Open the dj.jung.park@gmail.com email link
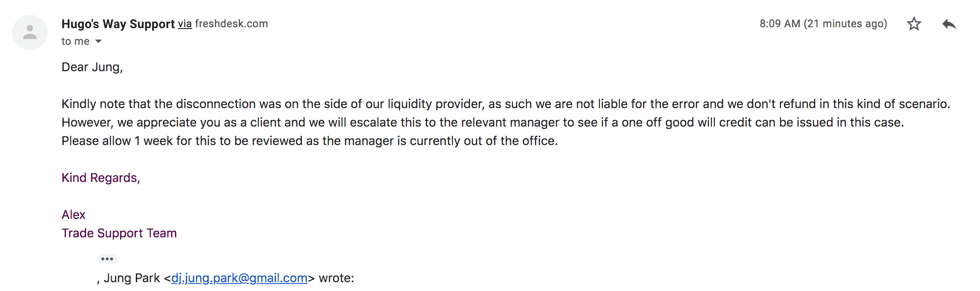 (239, 278)
